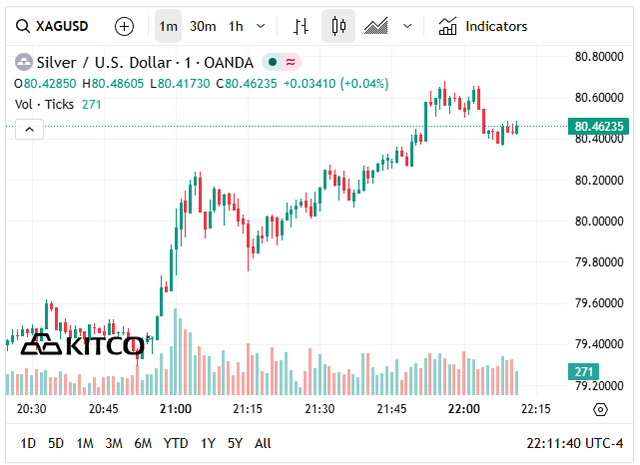Expand the timeframe interval dropdown
The height and width of the screenshot is (465, 640).
coord(262,26)
